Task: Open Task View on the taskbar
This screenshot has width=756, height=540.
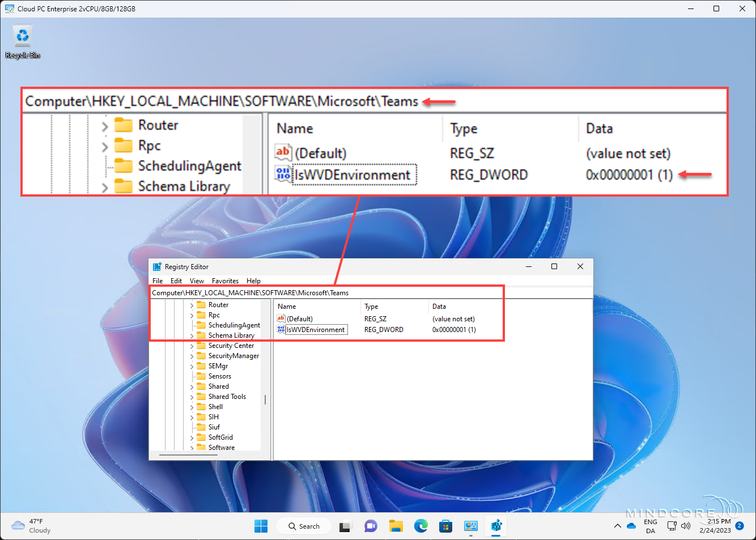Action: (x=346, y=526)
